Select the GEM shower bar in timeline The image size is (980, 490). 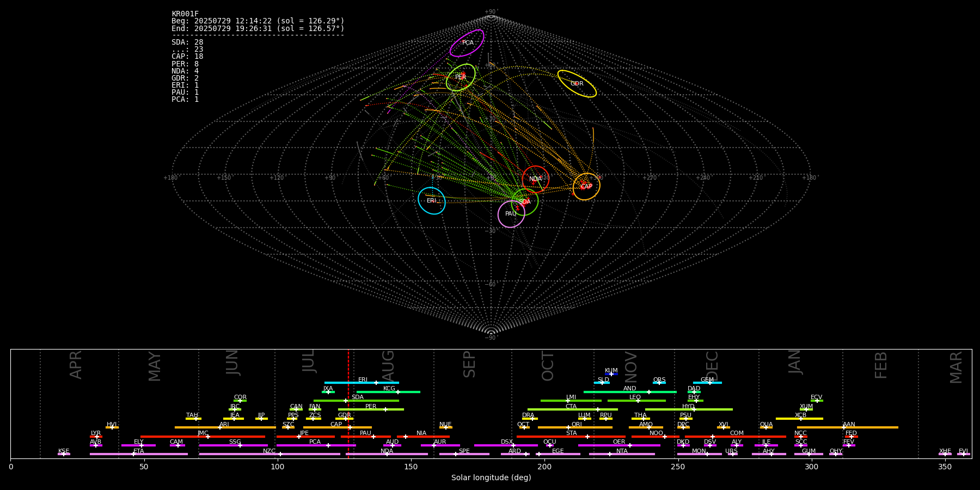coord(707,383)
